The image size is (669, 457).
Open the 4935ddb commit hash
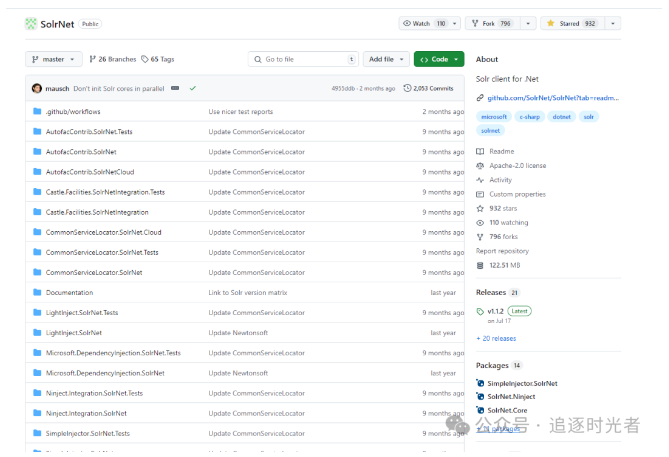point(343,88)
